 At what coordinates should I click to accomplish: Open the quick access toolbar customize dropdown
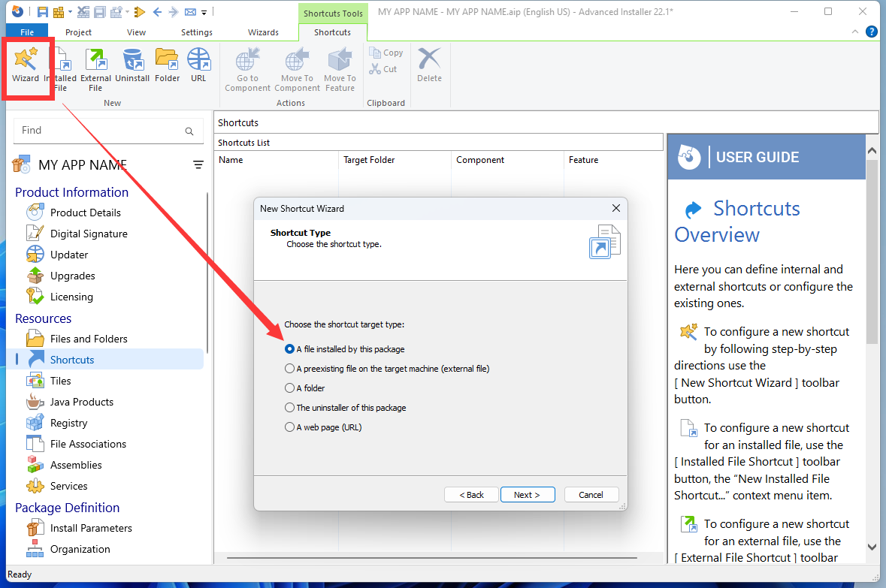[x=204, y=12]
